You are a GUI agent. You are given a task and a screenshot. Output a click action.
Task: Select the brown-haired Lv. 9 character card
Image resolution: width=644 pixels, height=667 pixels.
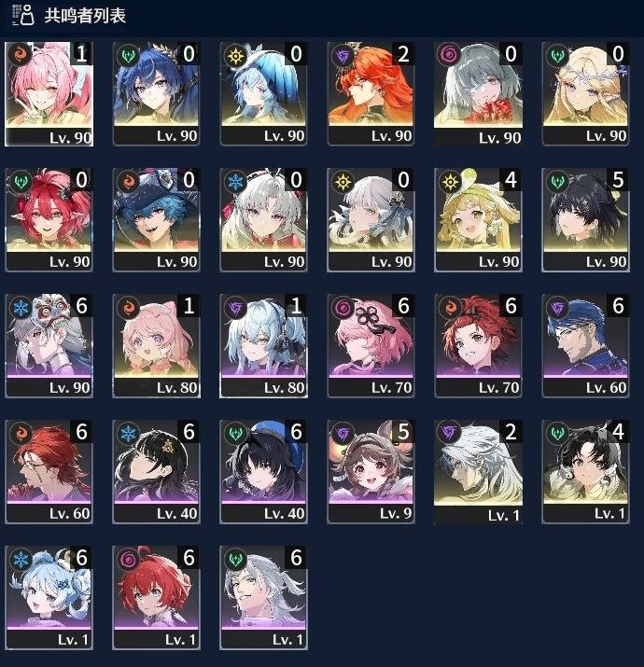(371, 471)
